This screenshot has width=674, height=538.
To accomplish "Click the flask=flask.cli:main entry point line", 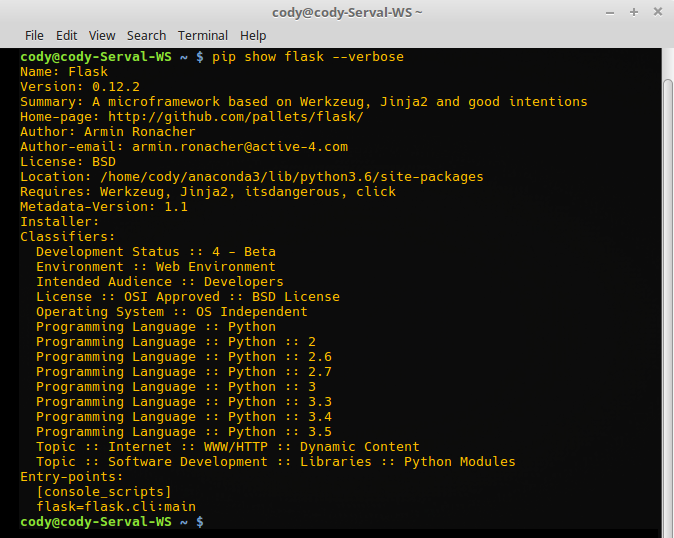I will (116, 507).
